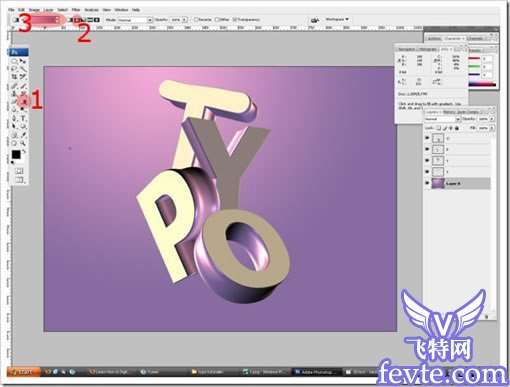Screen dimensions: 510x387
Task: Open the Layer menu
Action: (x=48, y=10)
